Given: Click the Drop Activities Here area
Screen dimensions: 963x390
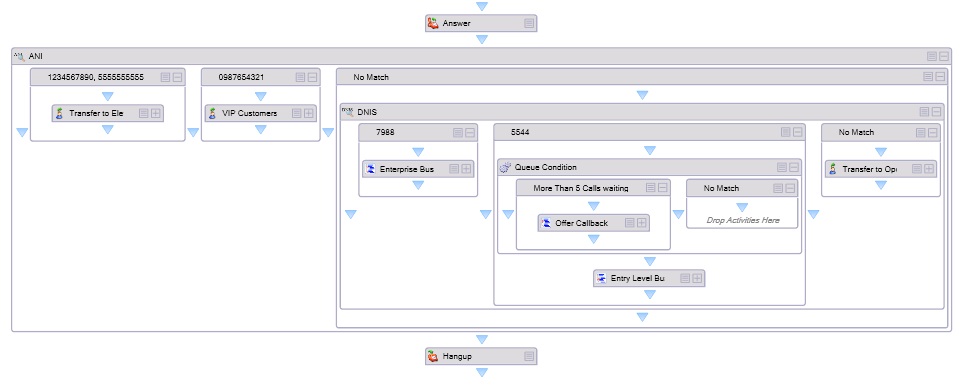Looking at the screenshot, I should coord(742,220).
